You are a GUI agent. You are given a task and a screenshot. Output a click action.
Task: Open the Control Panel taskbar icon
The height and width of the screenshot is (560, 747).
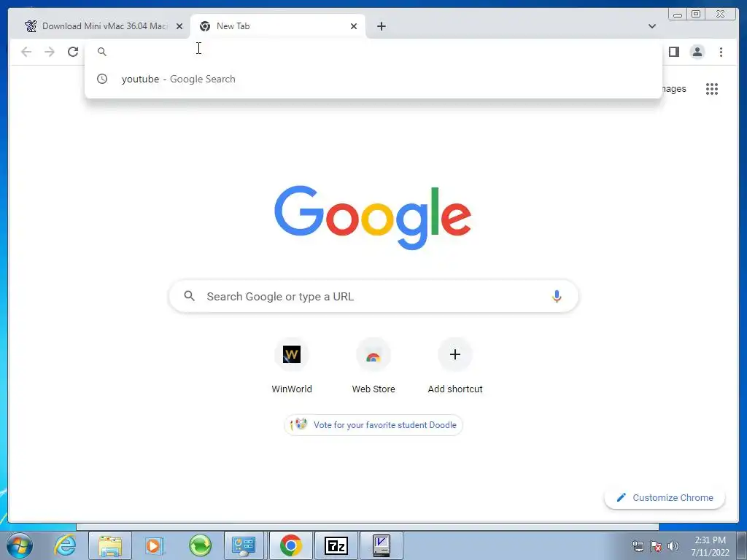pos(244,545)
